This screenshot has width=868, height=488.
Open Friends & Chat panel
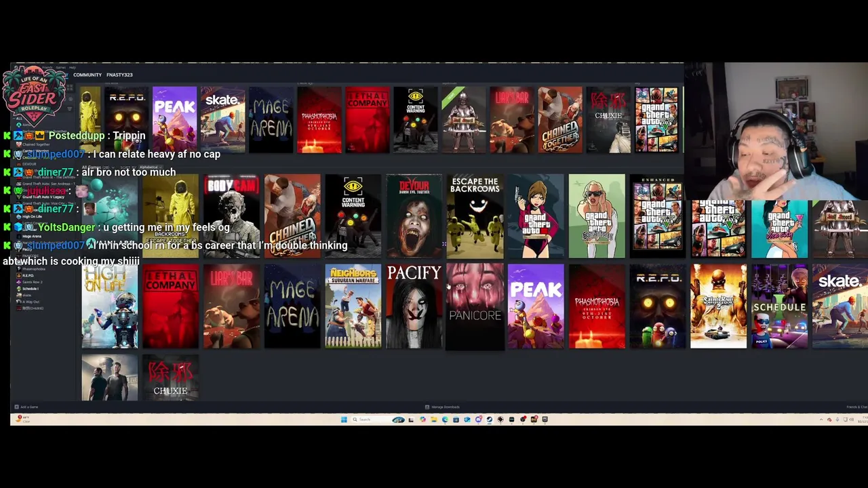point(856,407)
